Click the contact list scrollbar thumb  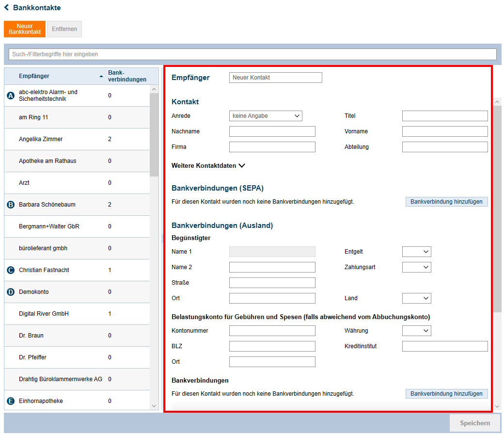tap(154, 135)
